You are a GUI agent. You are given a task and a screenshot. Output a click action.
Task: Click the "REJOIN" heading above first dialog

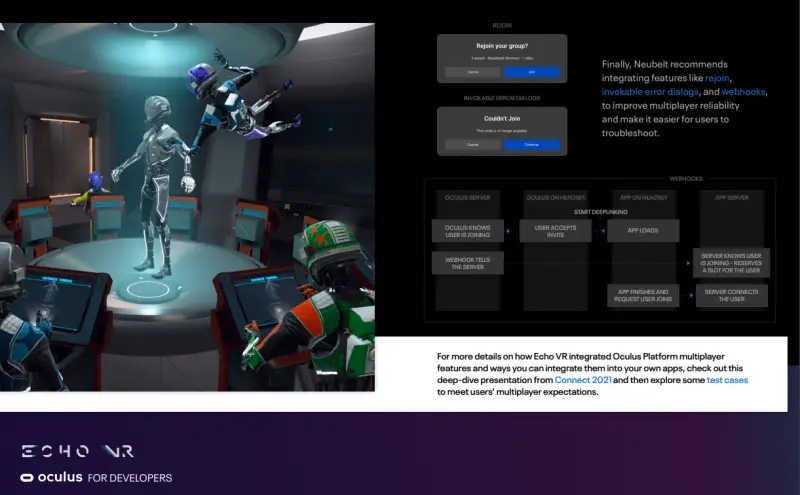click(x=502, y=26)
